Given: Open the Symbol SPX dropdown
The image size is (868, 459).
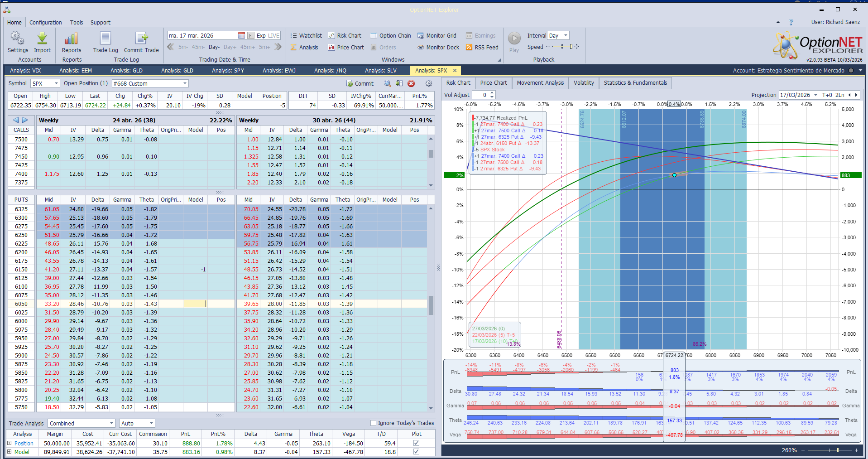Looking at the screenshot, I should click(56, 83).
